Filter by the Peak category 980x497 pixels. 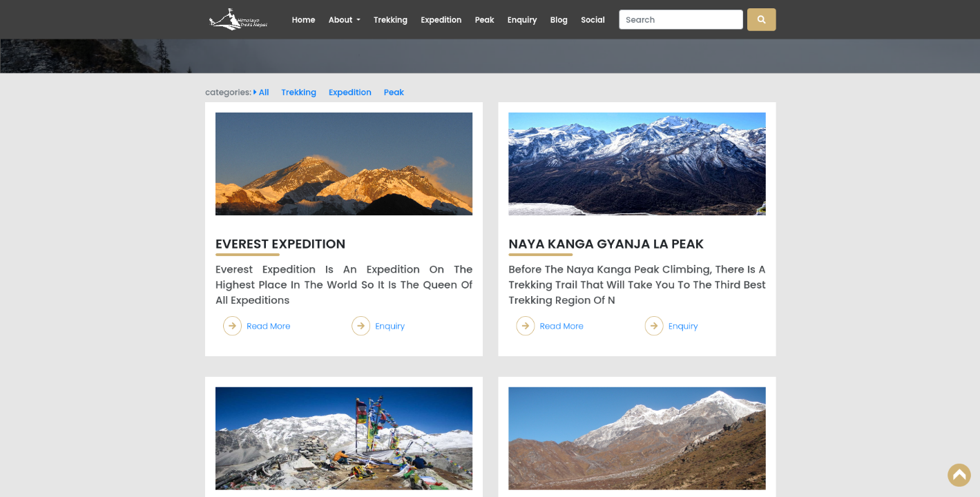394,92
